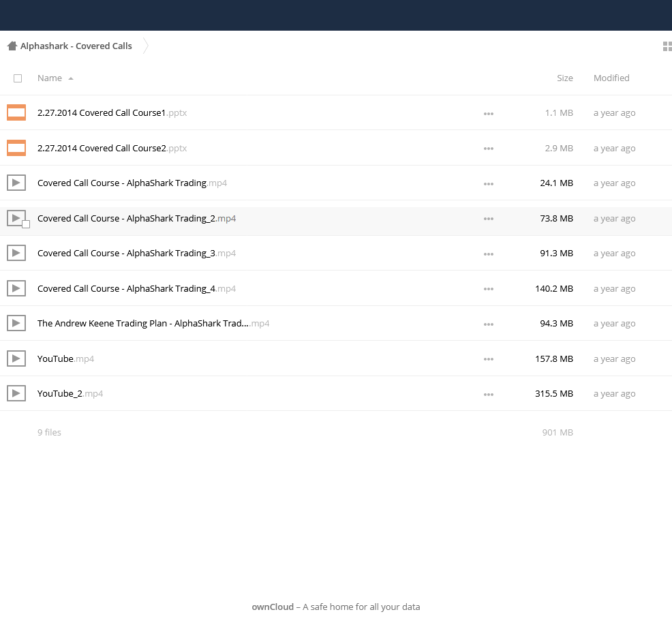
Task: Click video icon of AlphaShark Trading_3.mp4
Action: [x=16, y=253]
